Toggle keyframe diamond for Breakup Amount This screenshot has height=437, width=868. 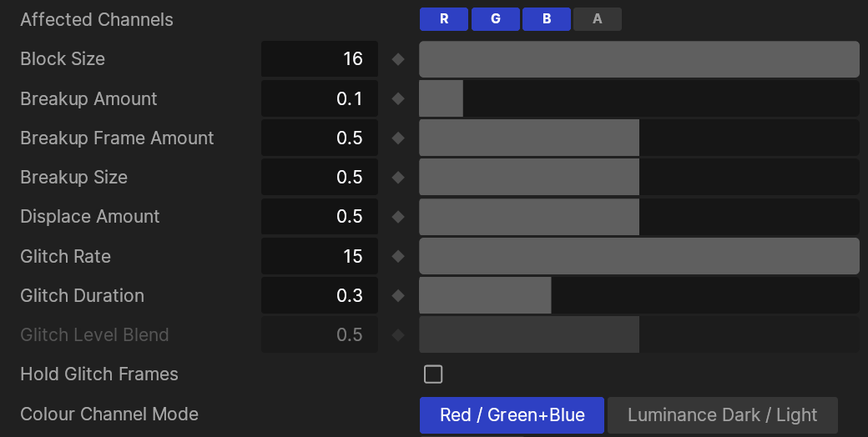398,98
